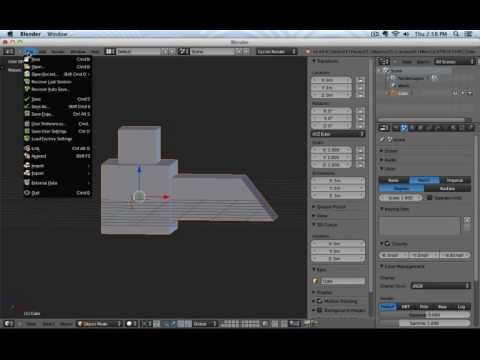Screen dimensions: 480x360
Task: Collapse the Transform panel
Action: pos(325,61)
